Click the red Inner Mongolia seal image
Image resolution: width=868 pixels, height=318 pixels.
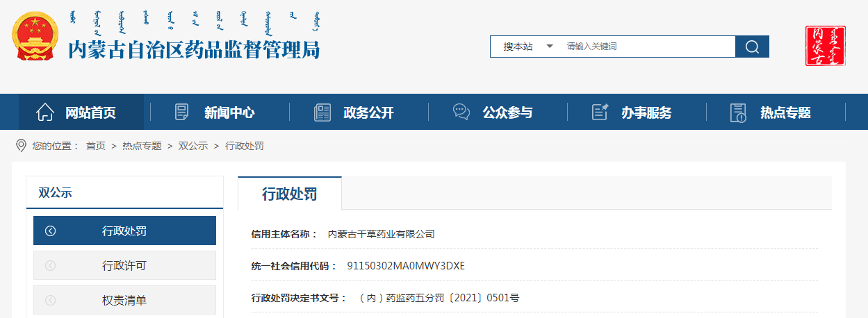(825, 46)
